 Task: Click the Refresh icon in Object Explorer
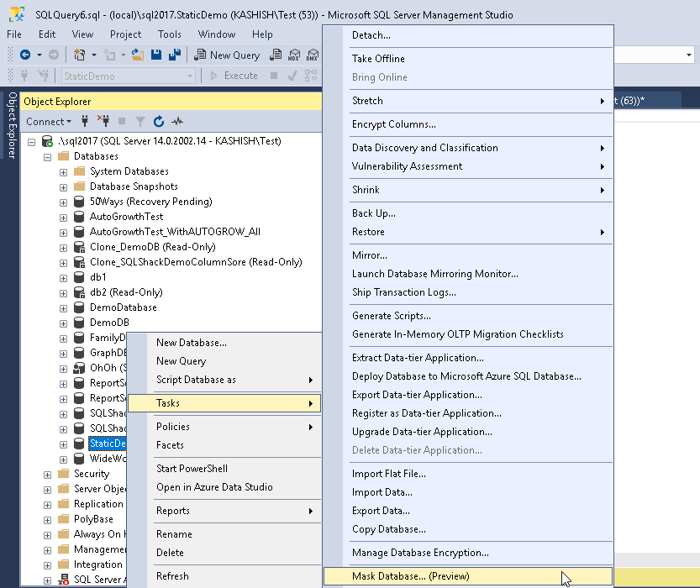[x=159, y=122]
